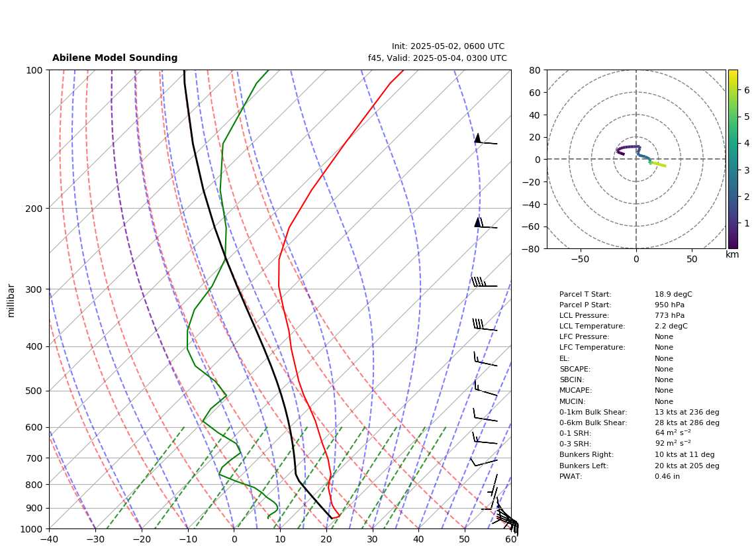This screenshot has height=551, width=756.
Task: Click the Abilene Model Sounding title
Action: point(115,58)
